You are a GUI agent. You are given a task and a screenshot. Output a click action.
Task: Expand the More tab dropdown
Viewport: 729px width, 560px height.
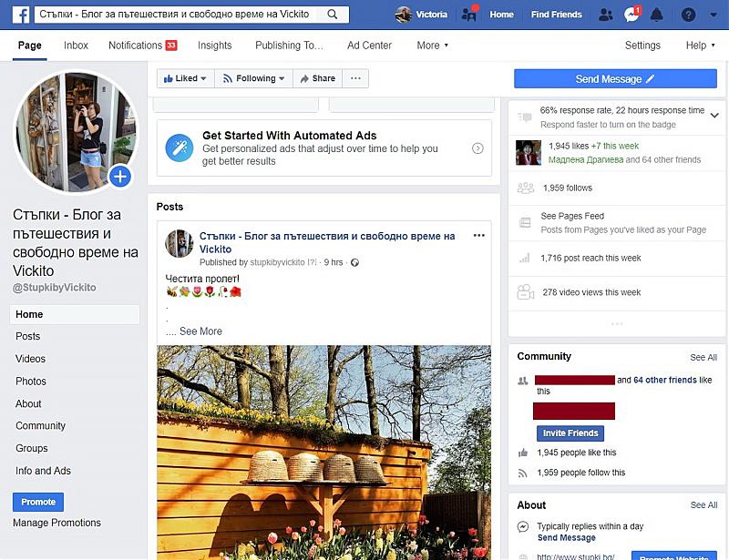(x=433, y=46)
